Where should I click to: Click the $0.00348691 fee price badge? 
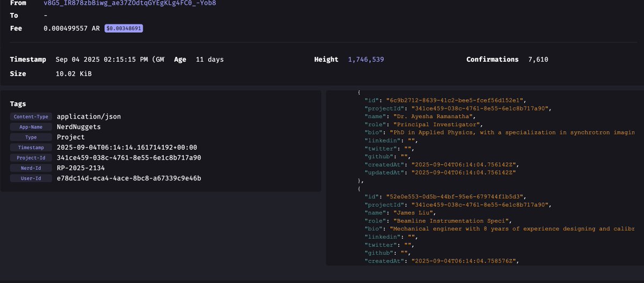click(124, 28)
